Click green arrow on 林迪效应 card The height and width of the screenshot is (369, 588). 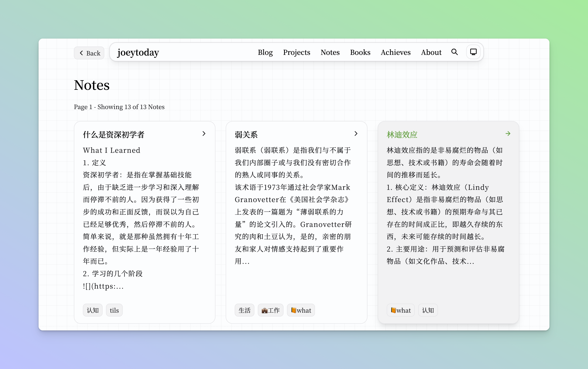pos(508,133)
